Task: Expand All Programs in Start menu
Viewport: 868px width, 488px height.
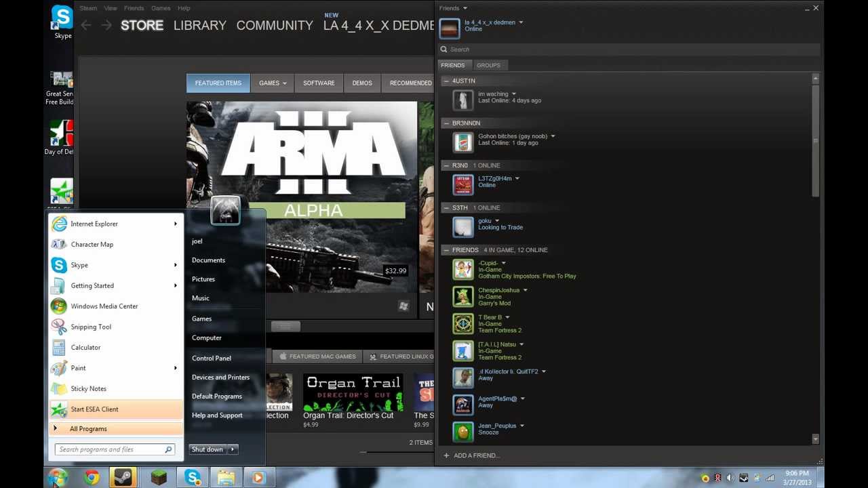Action: (x=115, y=429)
